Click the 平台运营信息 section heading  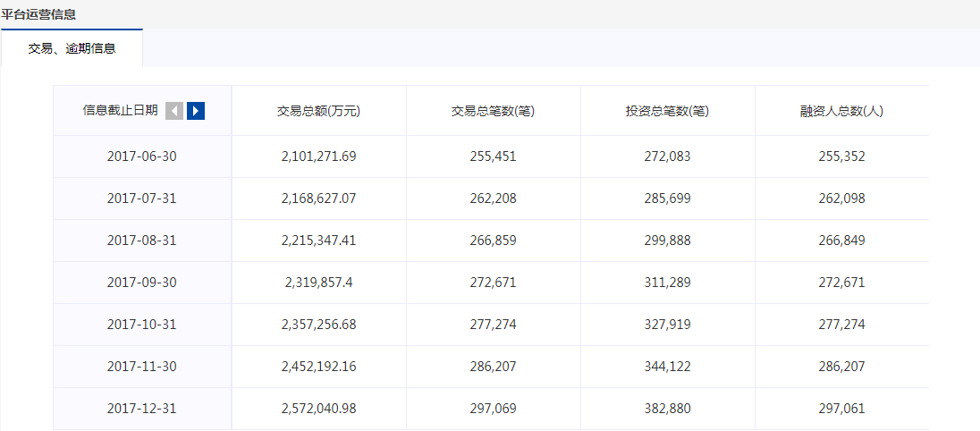point(38,14)
